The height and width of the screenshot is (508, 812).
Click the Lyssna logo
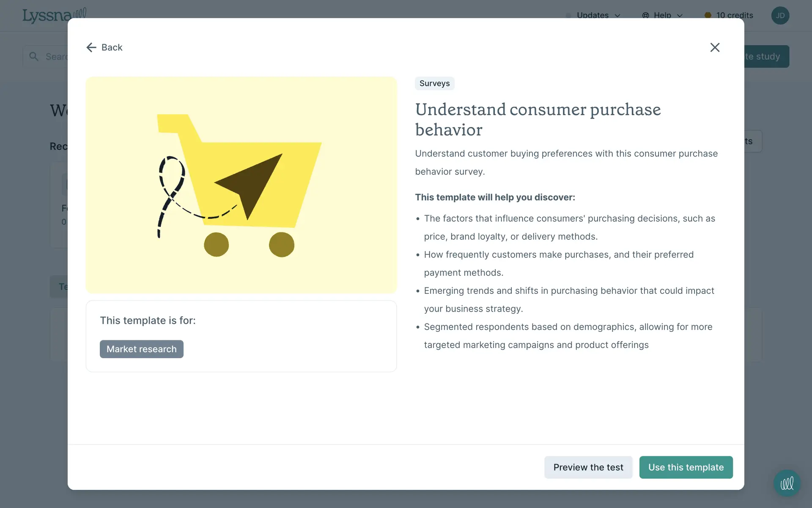pyautogui.click(x=47, y=15)
